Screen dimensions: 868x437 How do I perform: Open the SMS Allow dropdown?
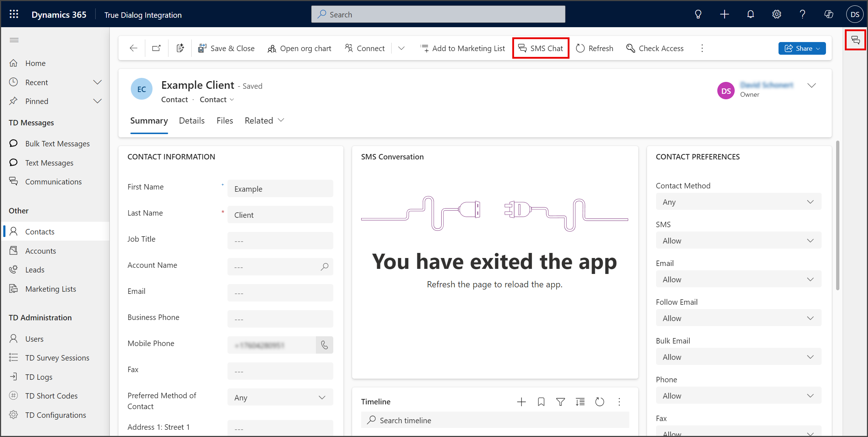pyautogui.click(x=738, y=241)
